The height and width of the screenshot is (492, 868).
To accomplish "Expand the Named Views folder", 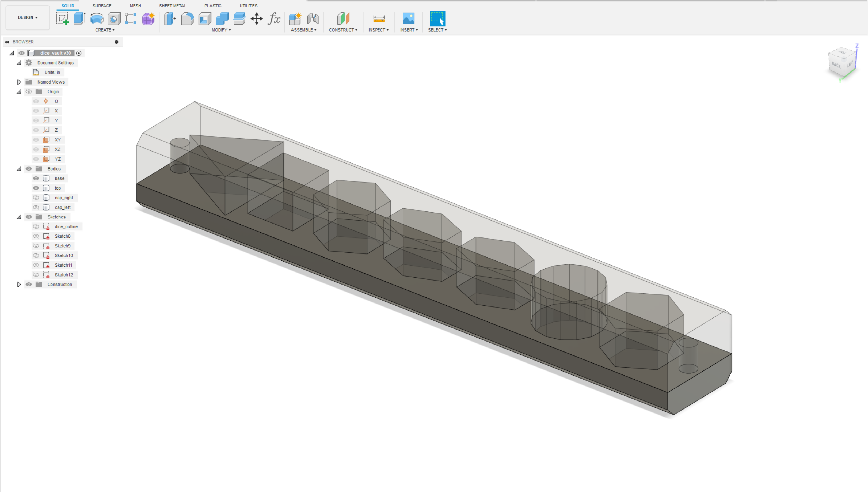I will (x=19, y=82).
